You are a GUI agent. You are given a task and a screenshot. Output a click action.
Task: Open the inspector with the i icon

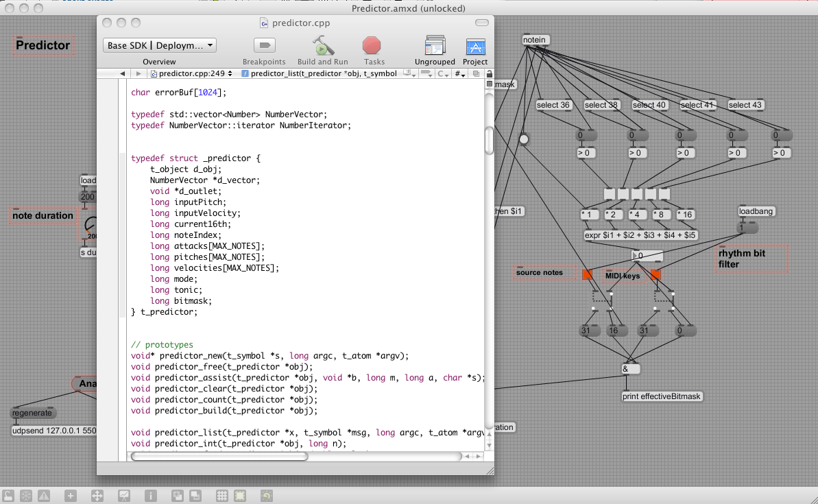[150, 496]
